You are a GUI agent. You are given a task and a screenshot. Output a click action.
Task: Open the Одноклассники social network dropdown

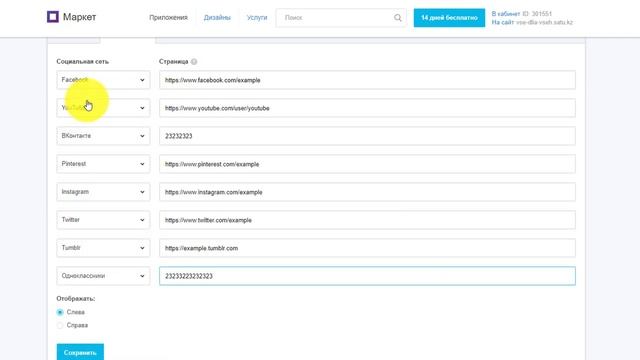click(x=103, y=276)
